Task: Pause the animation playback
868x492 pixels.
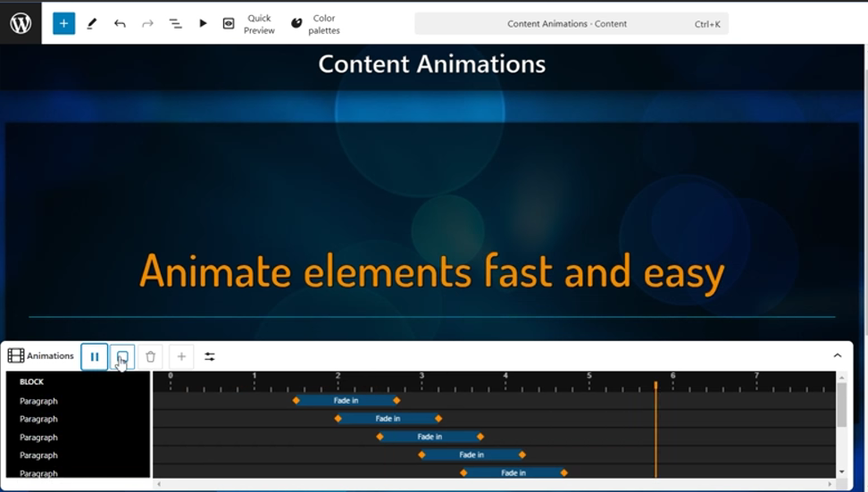Action: click(x=94, y=357)
